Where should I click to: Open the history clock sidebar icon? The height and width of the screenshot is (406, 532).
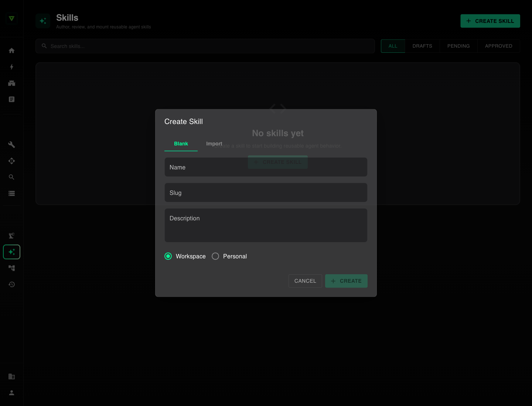point(11,284)
